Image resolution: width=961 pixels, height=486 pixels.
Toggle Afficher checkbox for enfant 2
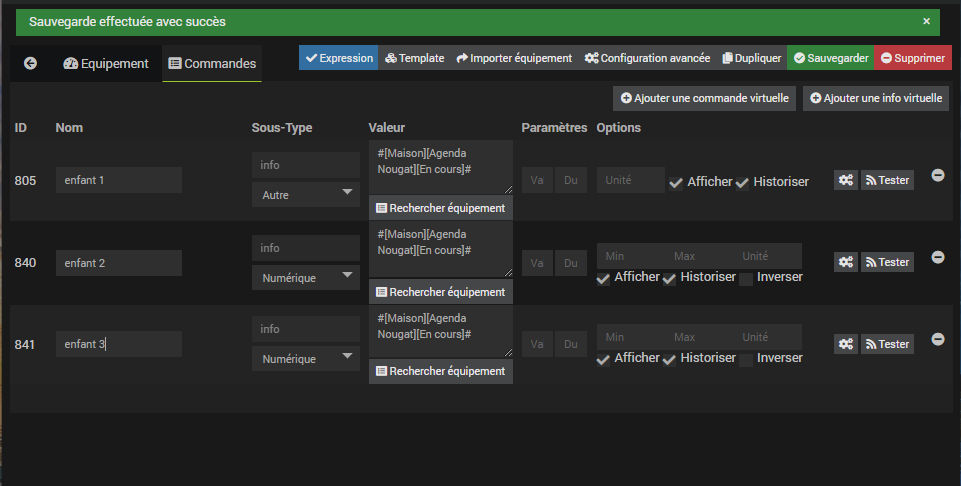[603, 279]
